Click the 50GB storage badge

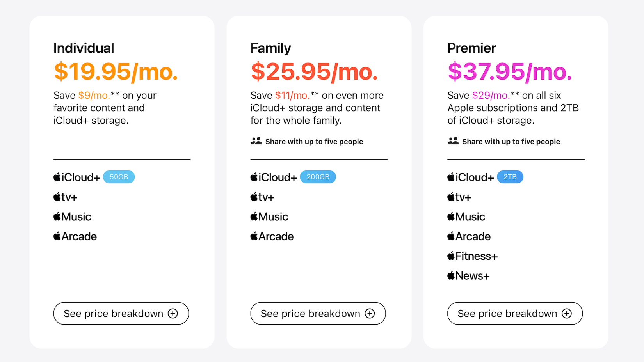(119, 177)
